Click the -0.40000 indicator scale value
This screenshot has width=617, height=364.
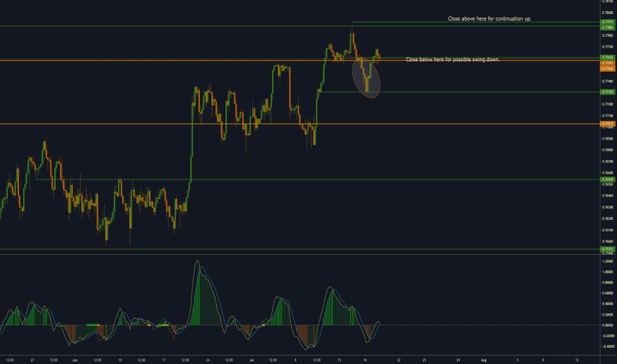(x=608, y=347)
